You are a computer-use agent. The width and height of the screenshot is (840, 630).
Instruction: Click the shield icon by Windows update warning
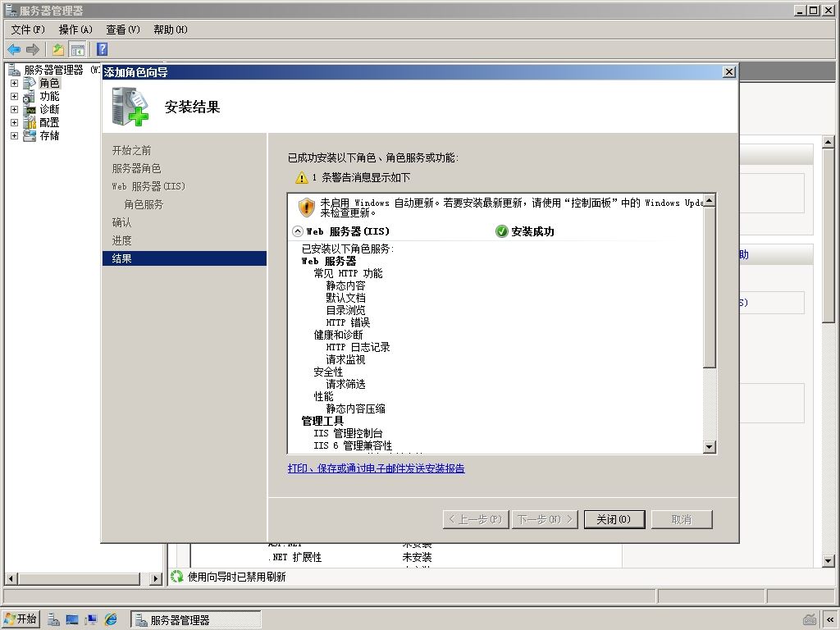(x=307, y=207)
